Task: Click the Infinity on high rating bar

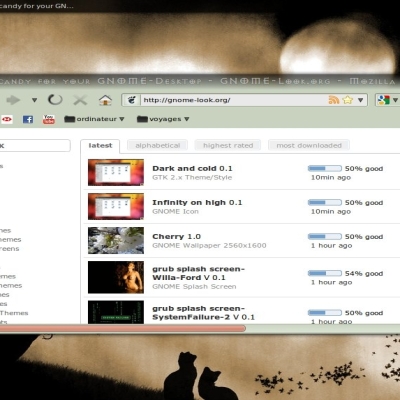Action: [325, 202]
